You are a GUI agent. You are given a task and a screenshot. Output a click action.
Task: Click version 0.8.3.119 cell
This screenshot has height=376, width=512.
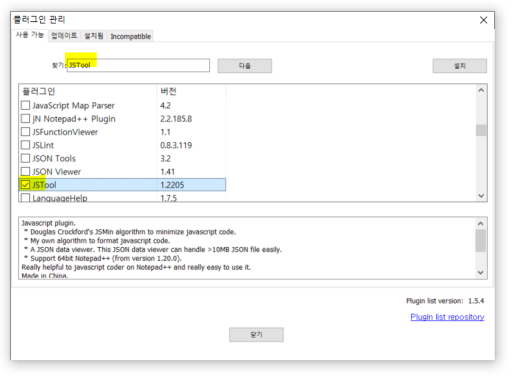(x=176, y=145)
